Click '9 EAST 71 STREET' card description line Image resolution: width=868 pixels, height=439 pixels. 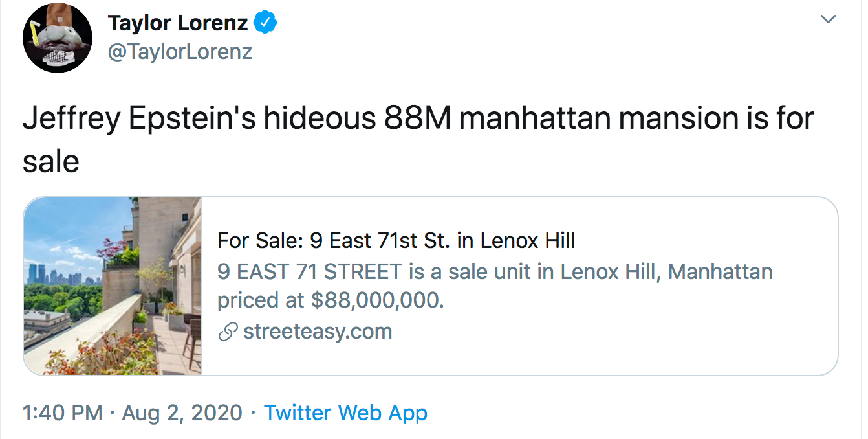tap(495, 271)
